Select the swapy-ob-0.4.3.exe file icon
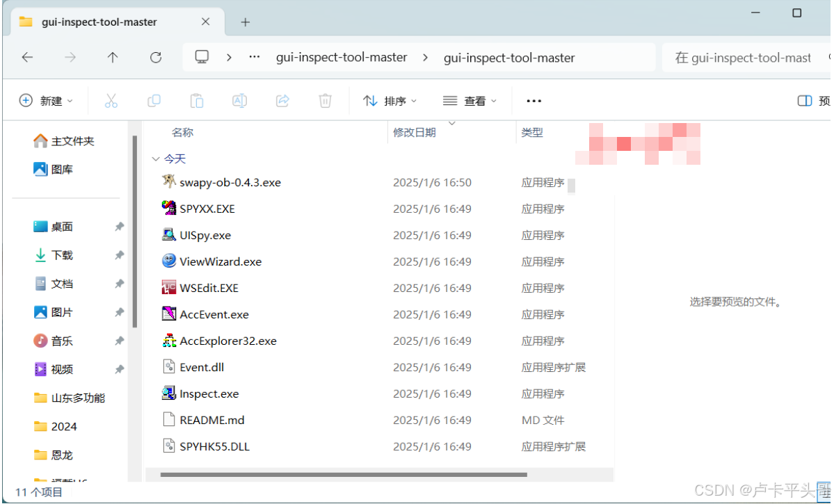 pyautogui.click(x=168, y=182)
